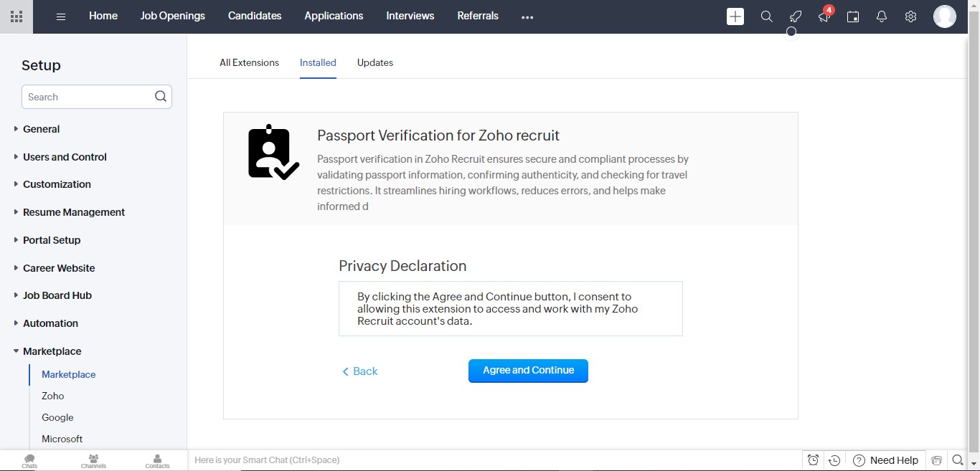Open the apps grid launcher icon
The width and height of the screenshot is (980, 471).
[x=16, y=16]
